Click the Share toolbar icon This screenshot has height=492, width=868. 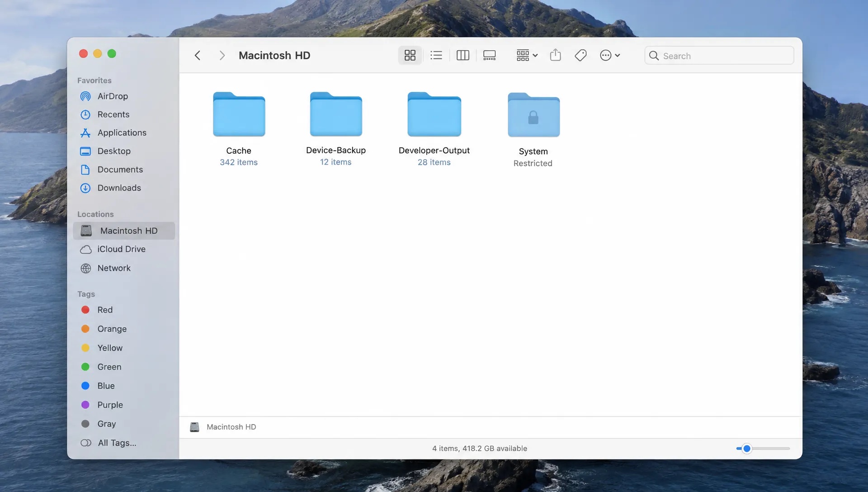click(555, 55)
